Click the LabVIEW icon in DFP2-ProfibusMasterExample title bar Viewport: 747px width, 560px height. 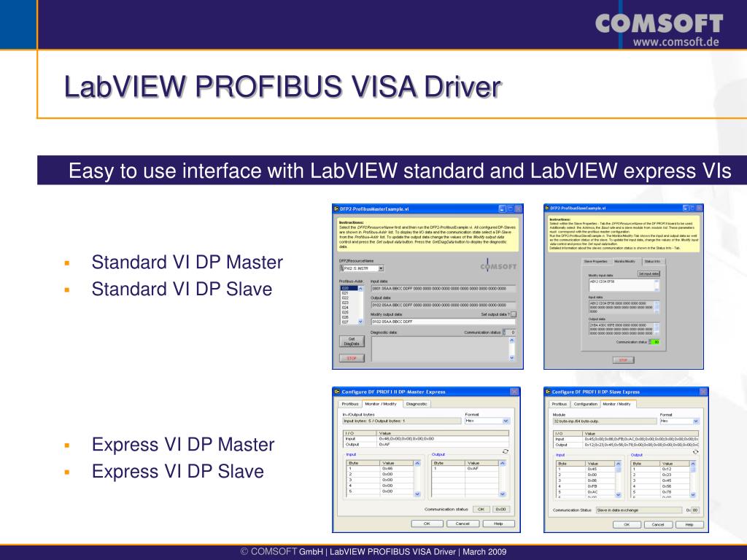point(336,209)
